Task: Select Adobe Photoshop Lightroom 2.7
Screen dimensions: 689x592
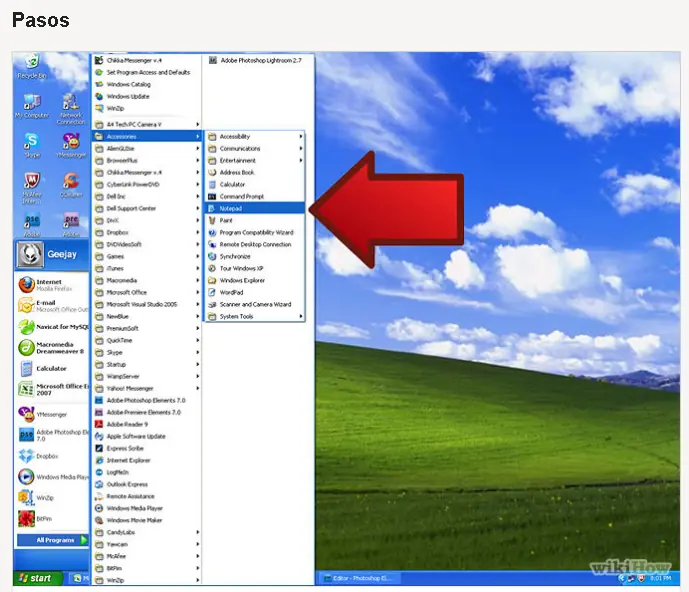Action: [x=255, y=60]
